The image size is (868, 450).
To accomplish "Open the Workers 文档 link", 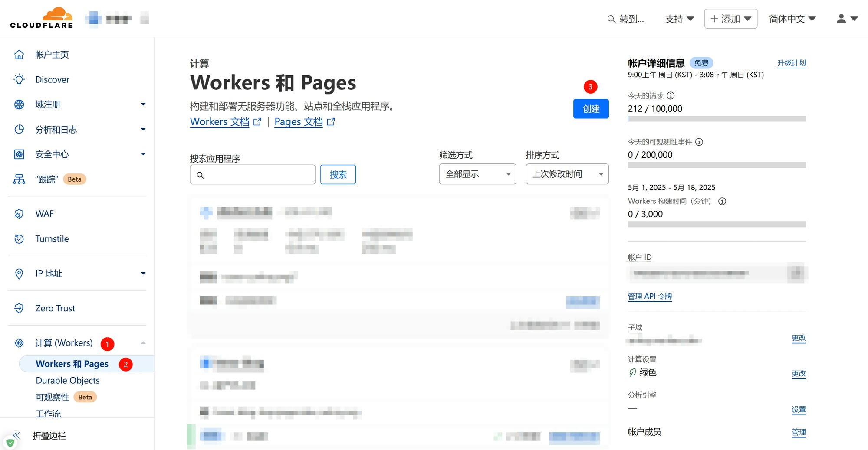I will 220,122.
